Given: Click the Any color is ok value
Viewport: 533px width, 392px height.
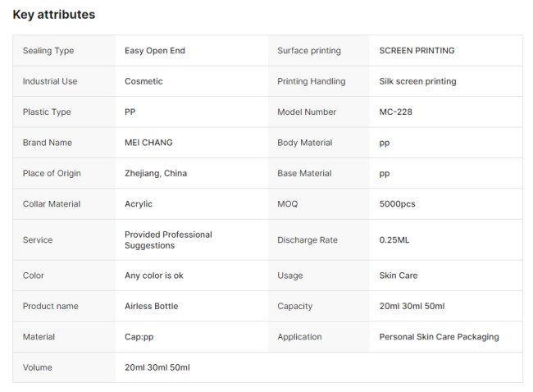Looking at the screenshot, I should 154,276.
